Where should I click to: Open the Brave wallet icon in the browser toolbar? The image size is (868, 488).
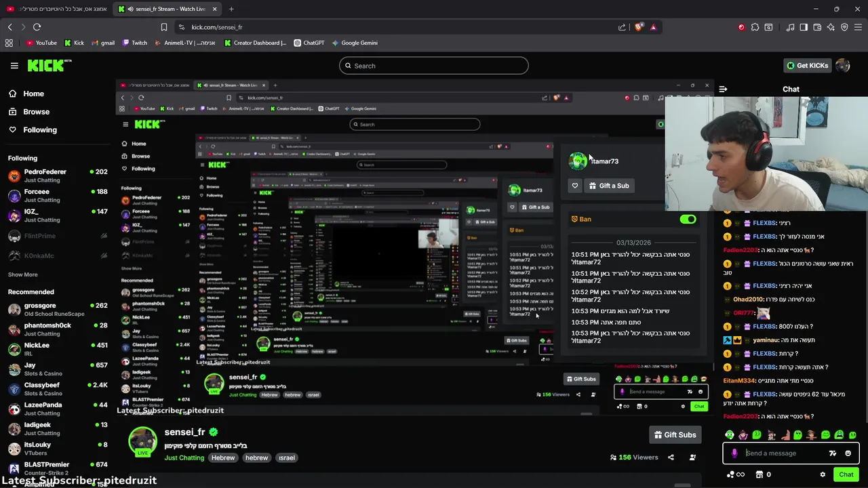click(x=817, y=27)
